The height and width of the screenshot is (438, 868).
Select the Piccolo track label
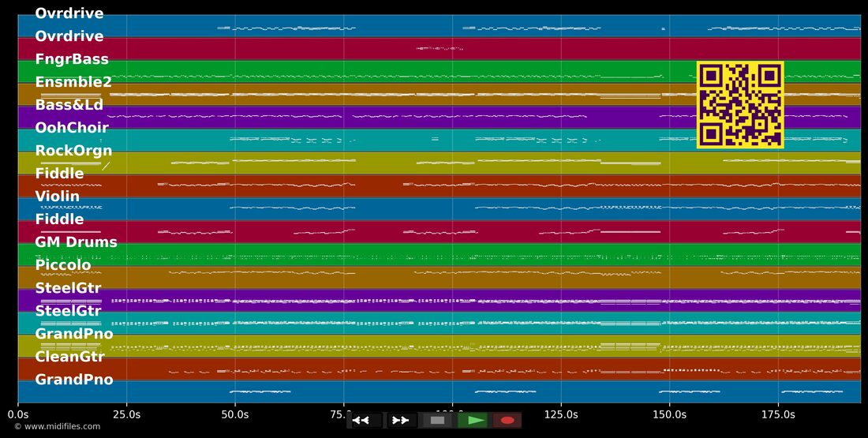pyautogui.click(x=63, y=264)
